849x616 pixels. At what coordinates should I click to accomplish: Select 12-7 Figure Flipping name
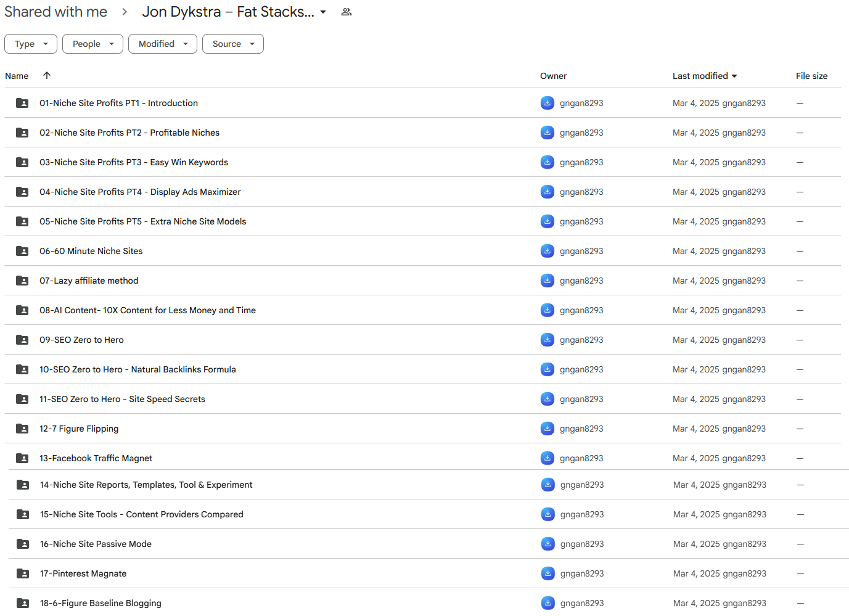tap(79, 429)
